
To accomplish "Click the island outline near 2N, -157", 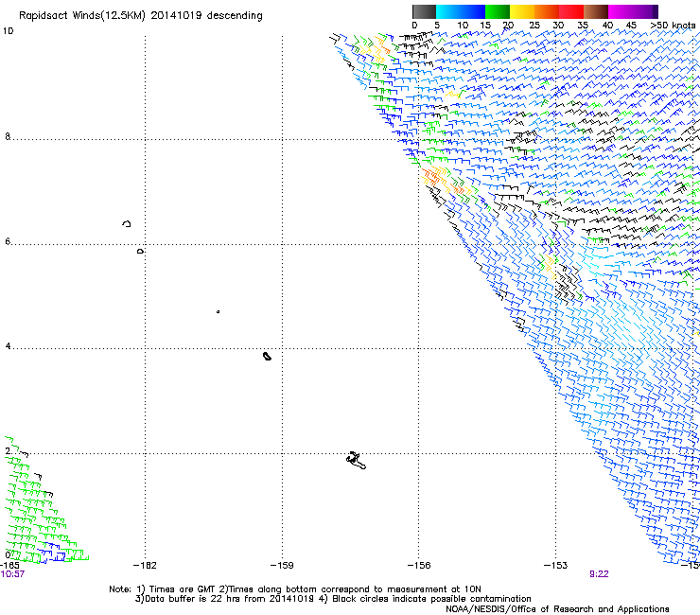I will 357,461.
